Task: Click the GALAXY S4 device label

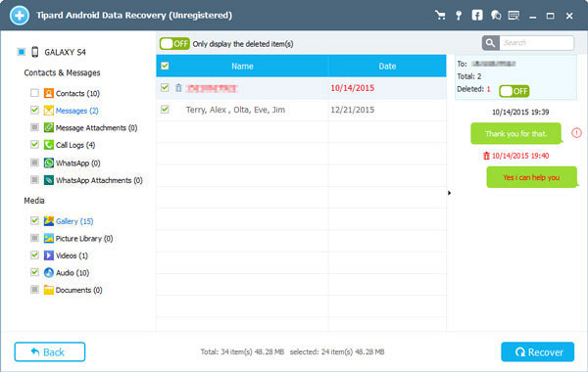Action: [65, 52]
